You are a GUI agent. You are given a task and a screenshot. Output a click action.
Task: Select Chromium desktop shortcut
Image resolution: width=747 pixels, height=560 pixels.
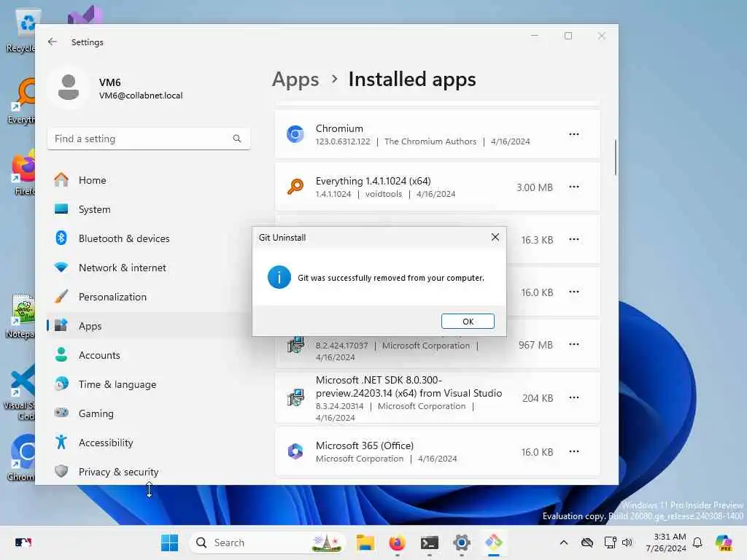(20, 458)
